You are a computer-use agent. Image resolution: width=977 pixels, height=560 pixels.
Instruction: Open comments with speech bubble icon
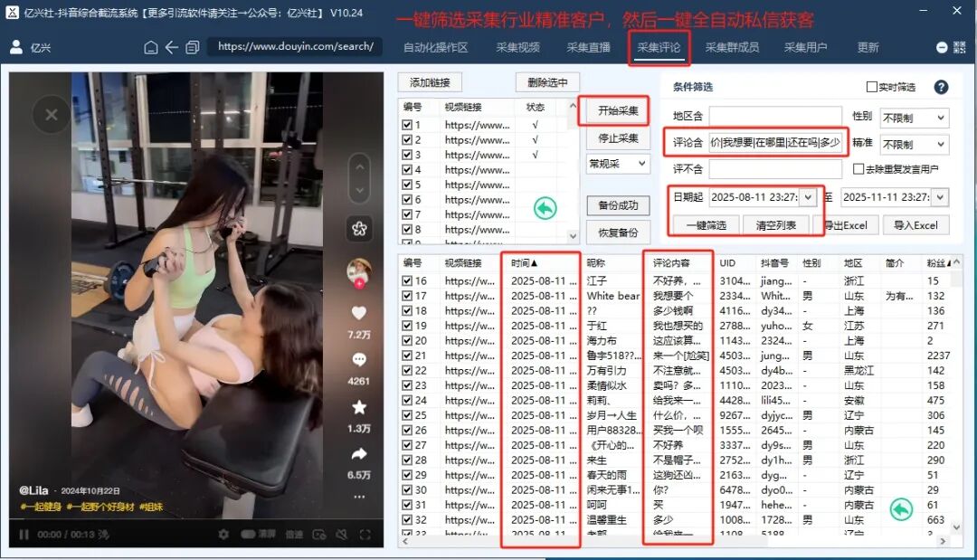[359, 359]
